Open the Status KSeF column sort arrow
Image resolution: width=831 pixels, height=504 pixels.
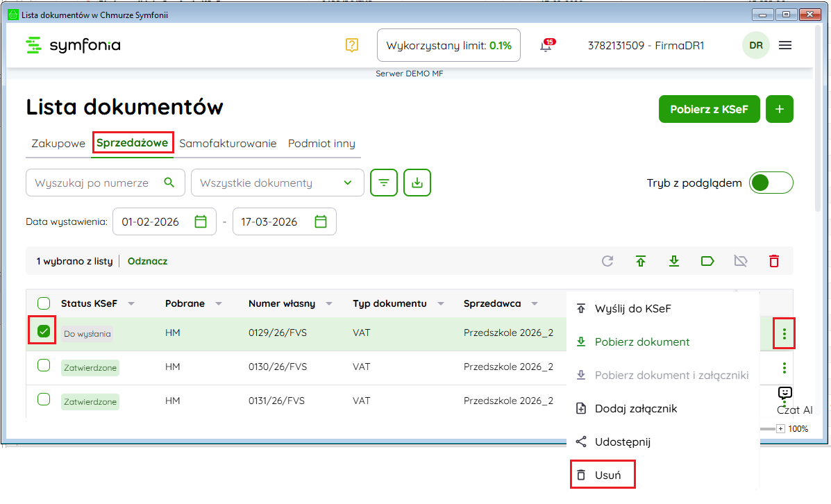tap(131, 304)
